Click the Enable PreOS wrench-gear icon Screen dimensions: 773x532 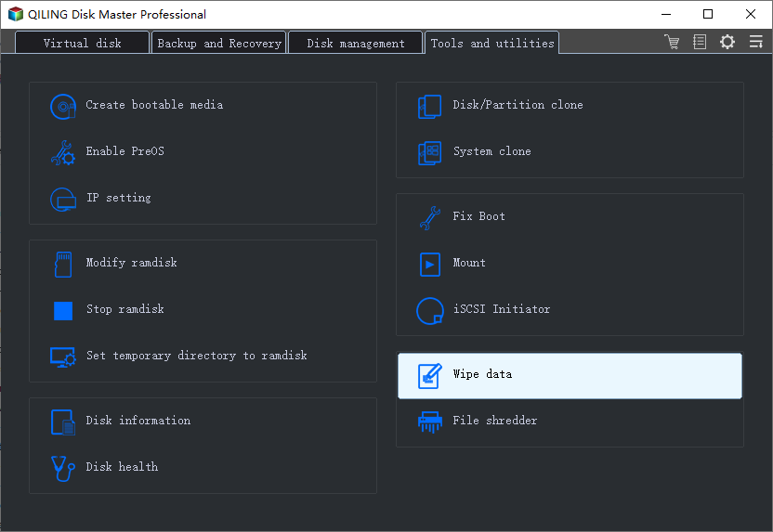point(63,152)
